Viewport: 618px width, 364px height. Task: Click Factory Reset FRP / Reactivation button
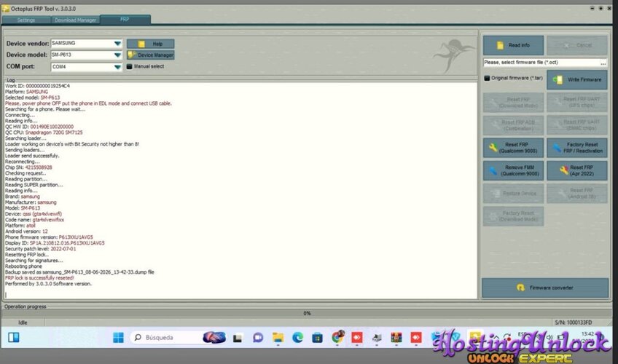pos(577,148)
